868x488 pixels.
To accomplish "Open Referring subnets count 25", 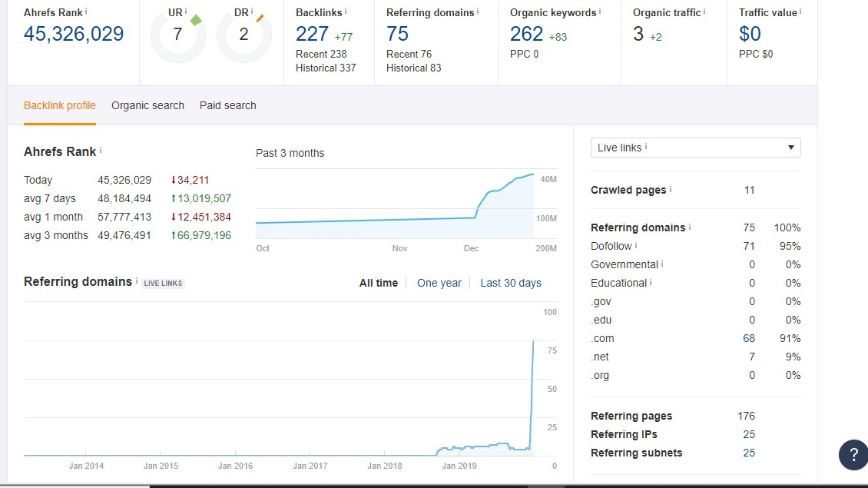I will click(749, 453).
